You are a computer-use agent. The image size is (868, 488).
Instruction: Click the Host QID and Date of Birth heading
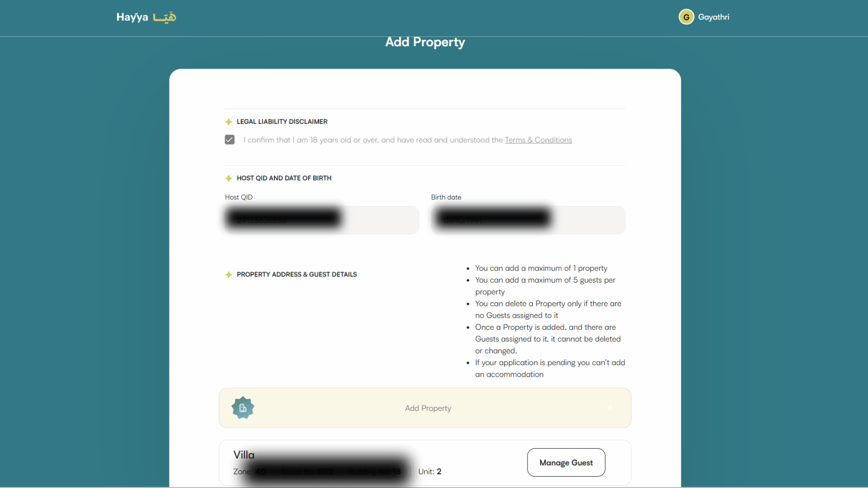coord(284,178)
